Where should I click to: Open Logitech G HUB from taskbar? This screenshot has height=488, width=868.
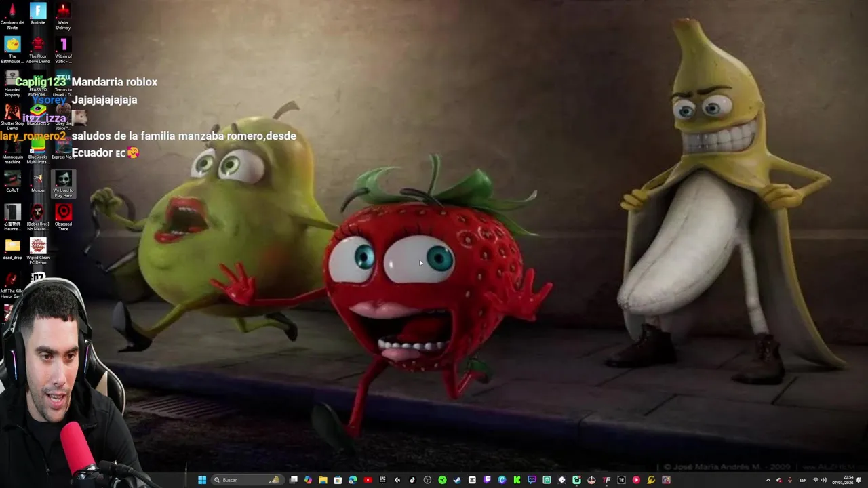pyautogui.click(x=398, y=480)
